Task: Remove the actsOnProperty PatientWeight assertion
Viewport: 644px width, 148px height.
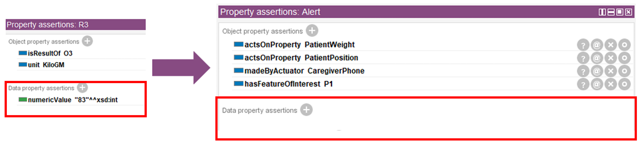Action: (611, 45)
